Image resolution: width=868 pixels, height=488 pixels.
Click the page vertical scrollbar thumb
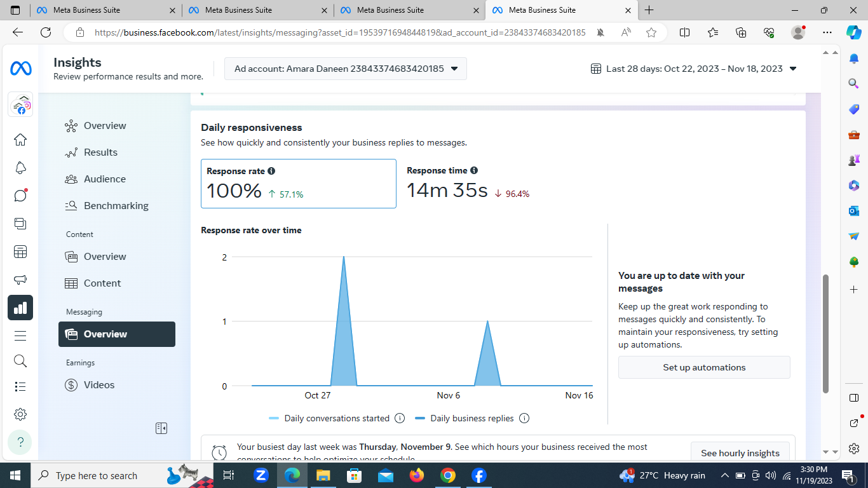tap(825, 334)
